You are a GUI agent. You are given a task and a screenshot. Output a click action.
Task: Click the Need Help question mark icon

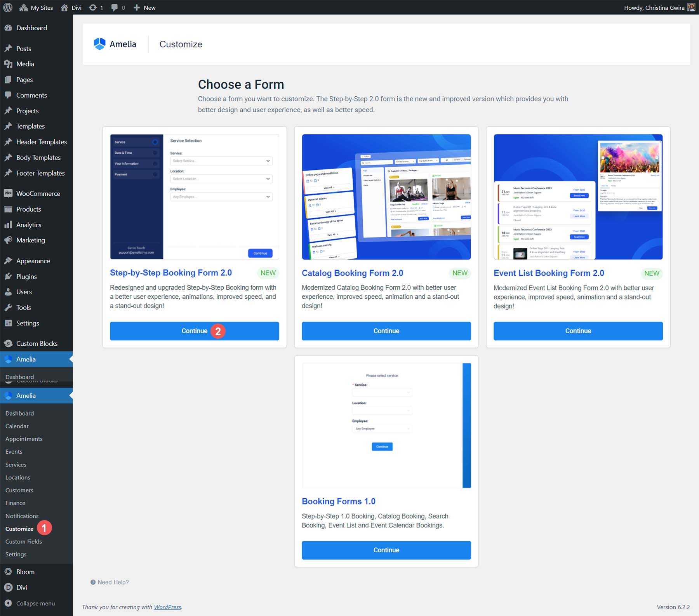coord(92,582)
